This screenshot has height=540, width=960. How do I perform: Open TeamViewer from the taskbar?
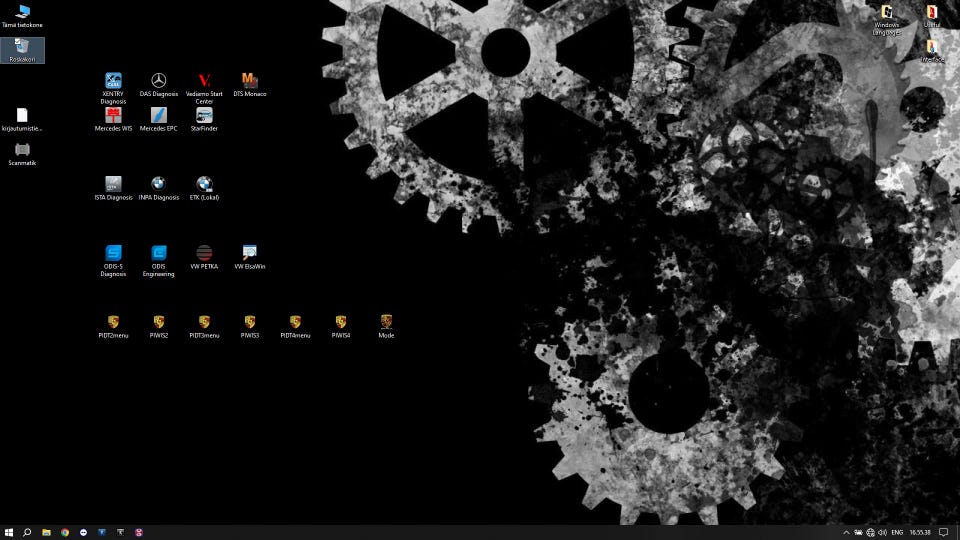coord(83,532)
